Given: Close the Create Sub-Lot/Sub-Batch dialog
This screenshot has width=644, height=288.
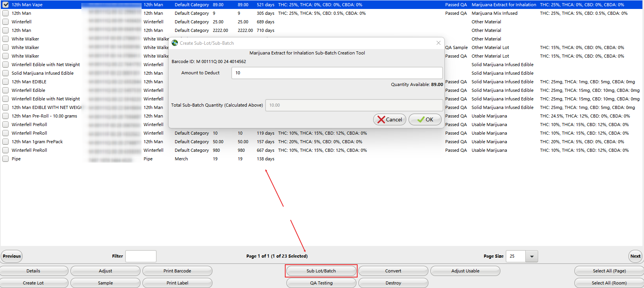Looking at the screenshot, I should coord(439,43).
